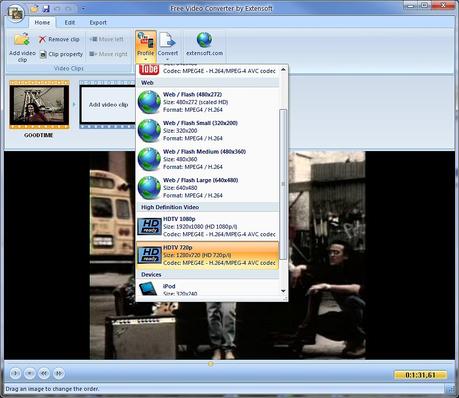Select the GOODTIME video clip thumbnail
The height and width of the screenshot is (398, 459).
[x=39, y=105]
